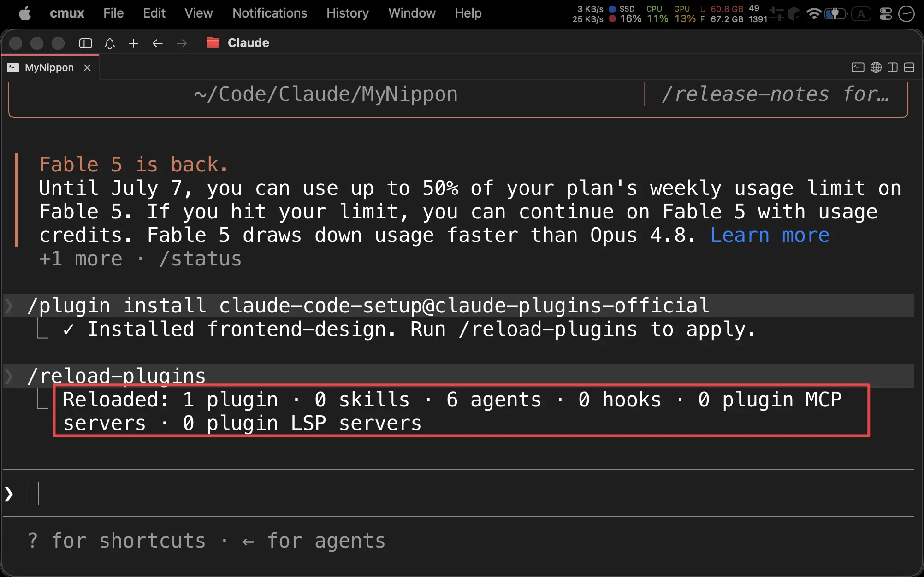
Task: Open notifications bell icon
Action: [110, 43]
